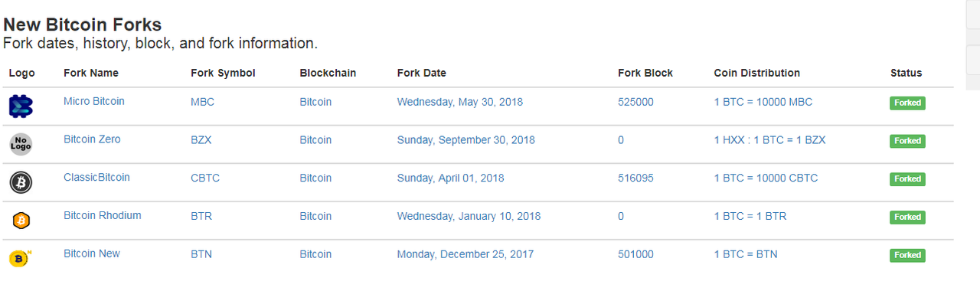Click the Forked badge in Bitcoin New row
The image size is (980, 301).
[x=907, y=255]
